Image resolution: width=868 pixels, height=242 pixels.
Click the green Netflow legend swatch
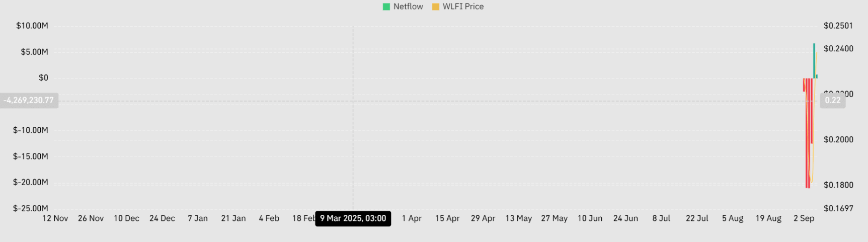click(386, 7)
